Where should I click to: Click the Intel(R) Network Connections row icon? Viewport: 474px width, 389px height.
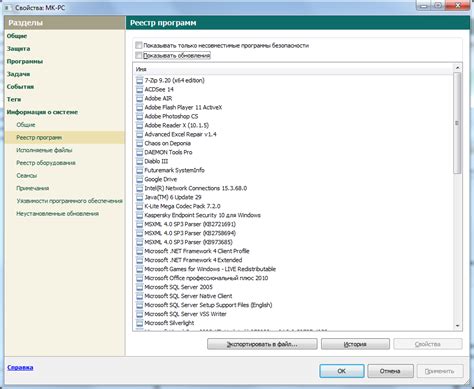(139, 188)
